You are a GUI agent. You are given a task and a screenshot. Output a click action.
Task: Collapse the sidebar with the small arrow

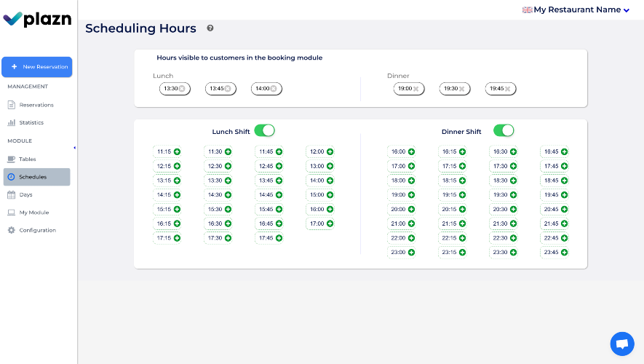pos(74,148)
